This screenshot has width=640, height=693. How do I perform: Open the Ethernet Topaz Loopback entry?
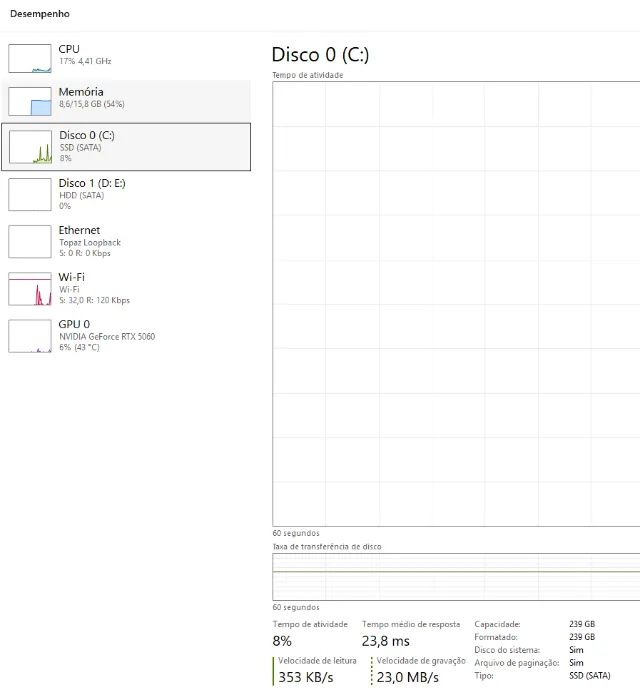[x=126, y=241]
